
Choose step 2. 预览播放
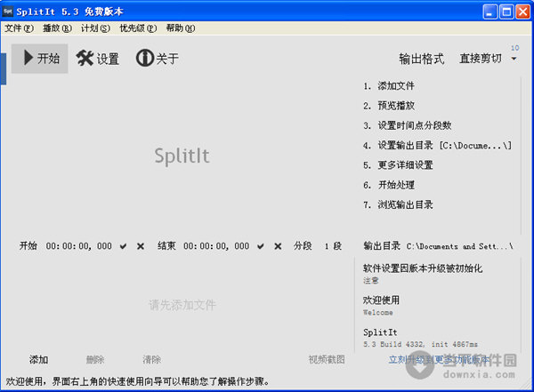(x=389, y=106)
